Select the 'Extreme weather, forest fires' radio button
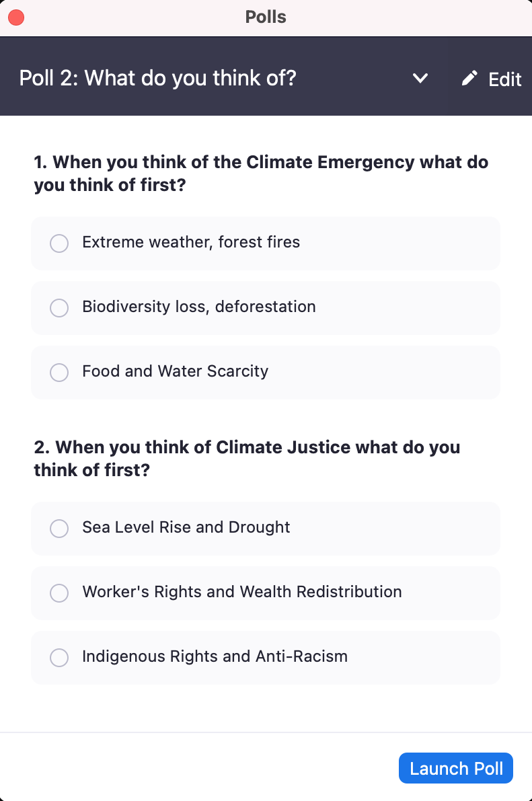 point(59,243)
